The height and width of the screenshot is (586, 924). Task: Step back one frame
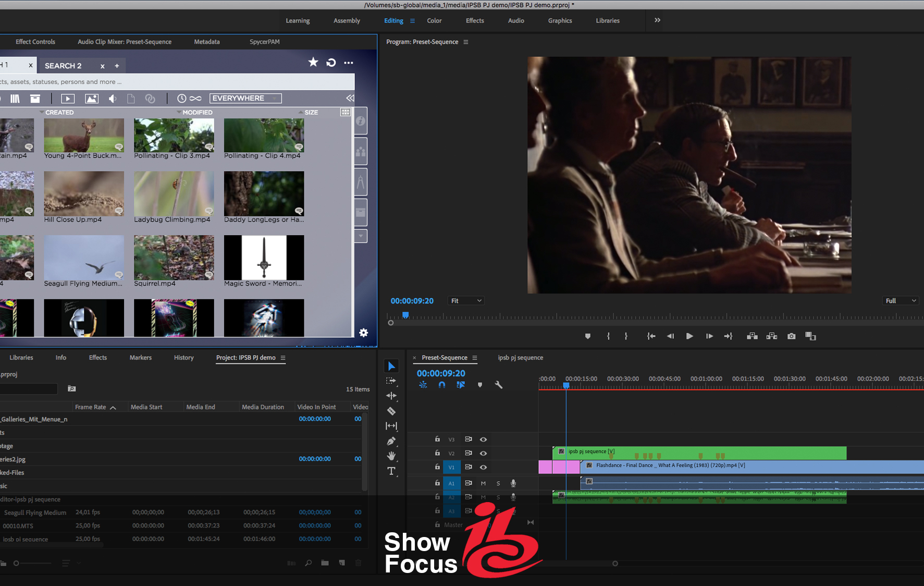click(x=670, y=336)
